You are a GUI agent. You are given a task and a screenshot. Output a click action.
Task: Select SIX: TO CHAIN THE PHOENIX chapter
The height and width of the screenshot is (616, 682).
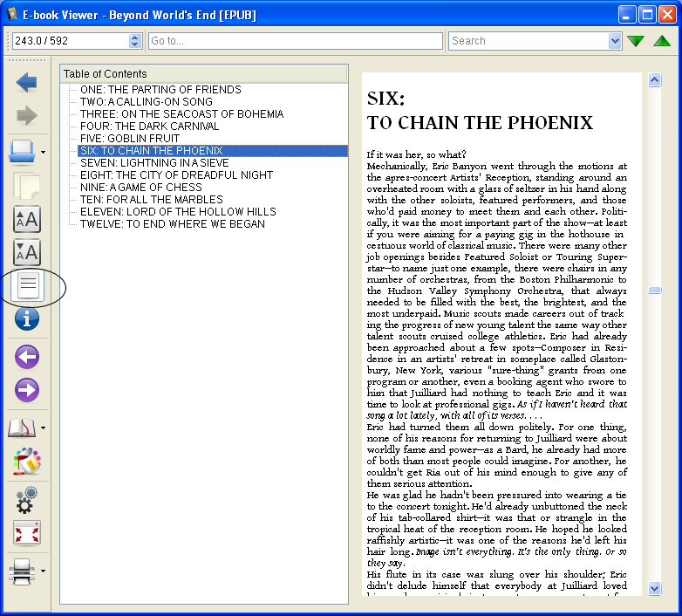pos(212,151)
